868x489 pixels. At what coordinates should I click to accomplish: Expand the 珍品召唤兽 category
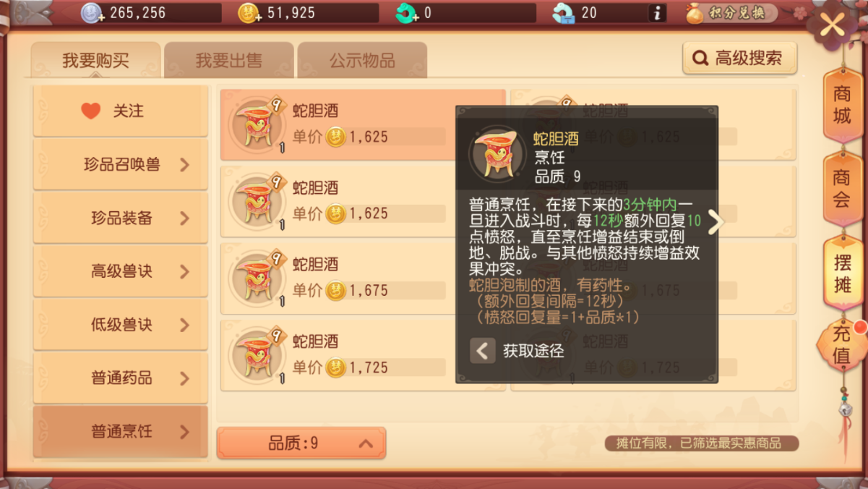click(x=121, y=164)
